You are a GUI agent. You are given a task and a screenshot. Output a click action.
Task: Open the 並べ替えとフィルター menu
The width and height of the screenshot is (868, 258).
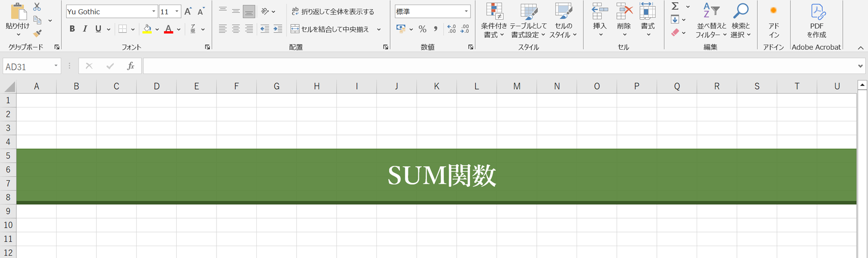pos(711,21)
